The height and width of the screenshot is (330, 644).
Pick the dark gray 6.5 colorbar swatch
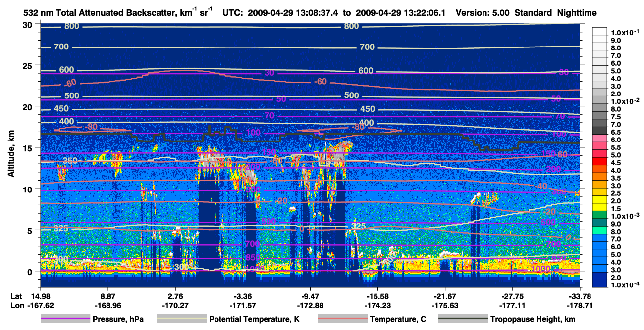click(x=600, y=131)
